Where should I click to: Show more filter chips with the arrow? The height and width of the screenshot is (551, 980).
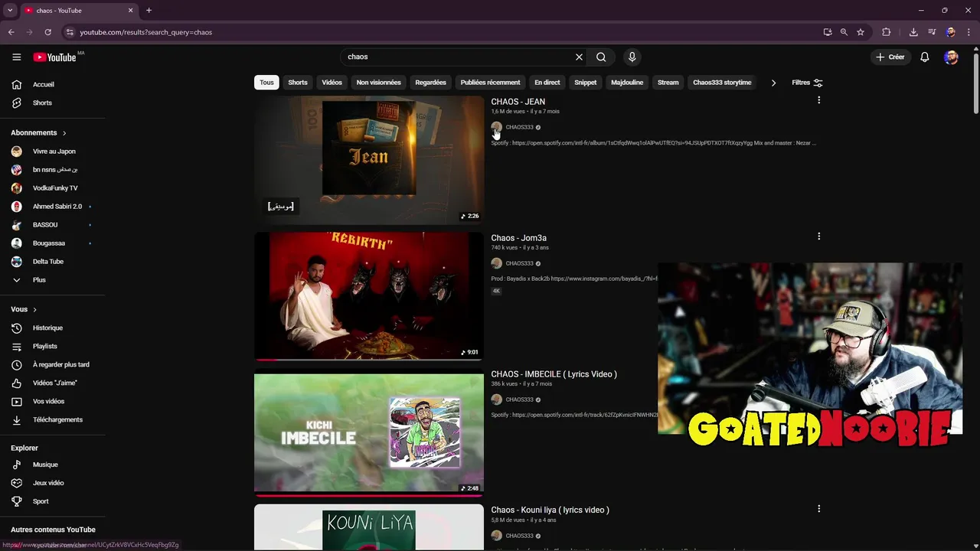[773, 83]
